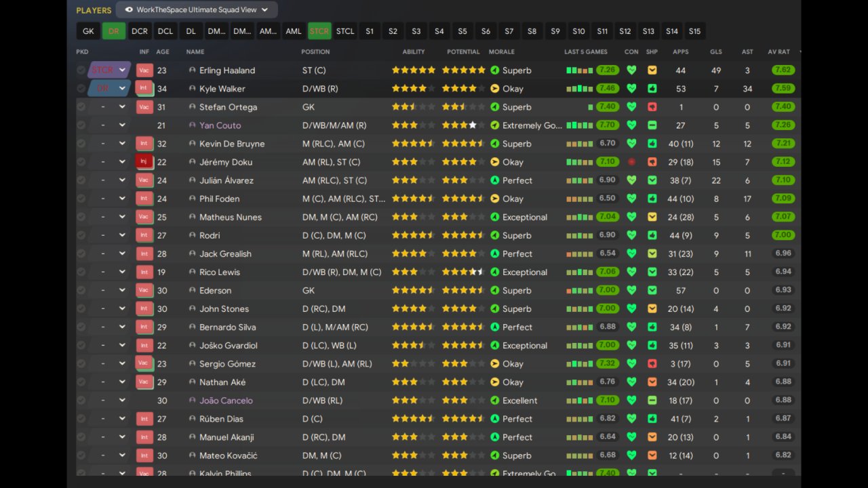Click Jérémy Doku's red Inj injury badge
The width and height of the screenshot is (868, 488).
click(144, 162)
